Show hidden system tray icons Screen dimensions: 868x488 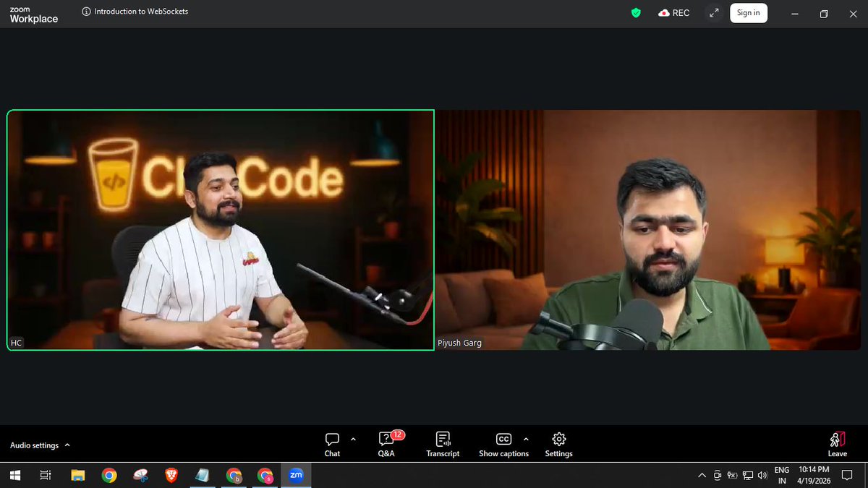coord(702,475)
